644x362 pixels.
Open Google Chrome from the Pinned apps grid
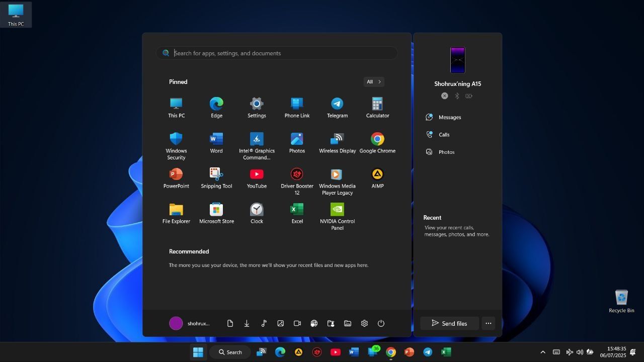pos(377,143)
